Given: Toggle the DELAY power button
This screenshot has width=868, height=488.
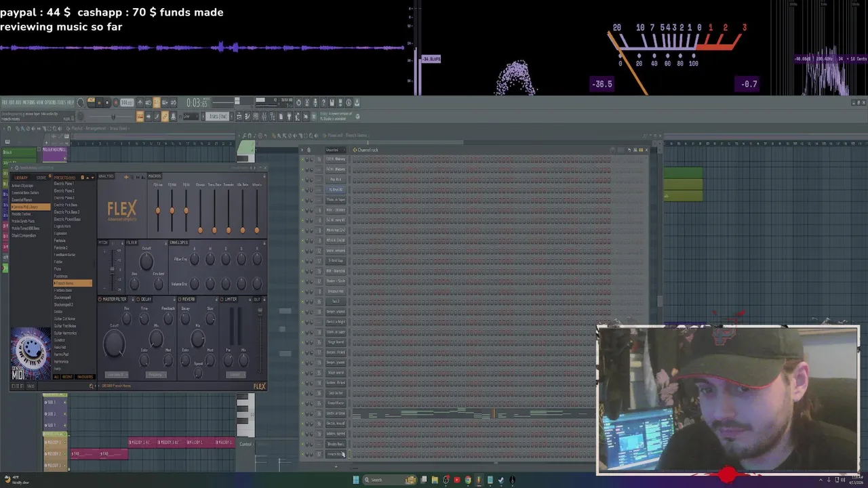Looking at the screenshot, I should point(138,299).
